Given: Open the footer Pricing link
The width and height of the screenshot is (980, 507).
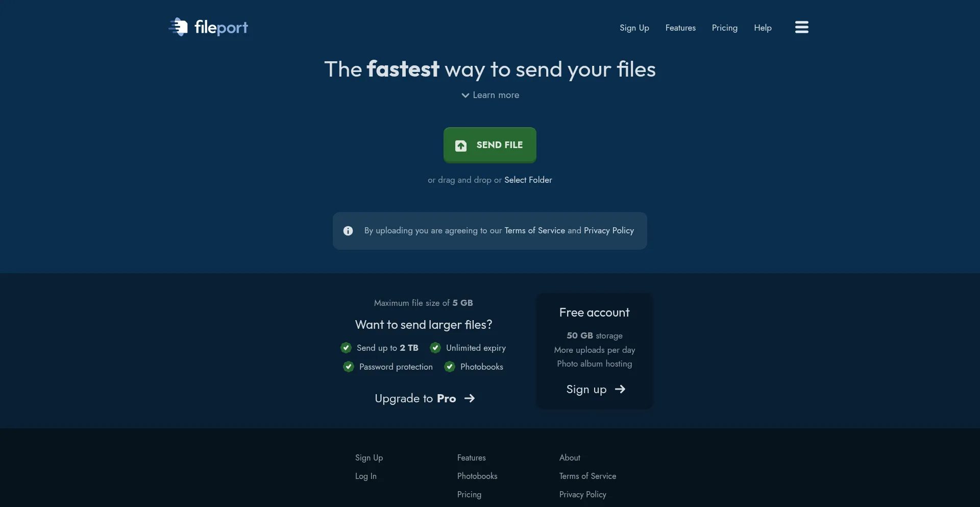Looking at the screenshot, I should pyautogui.click(x=469, y=494).
